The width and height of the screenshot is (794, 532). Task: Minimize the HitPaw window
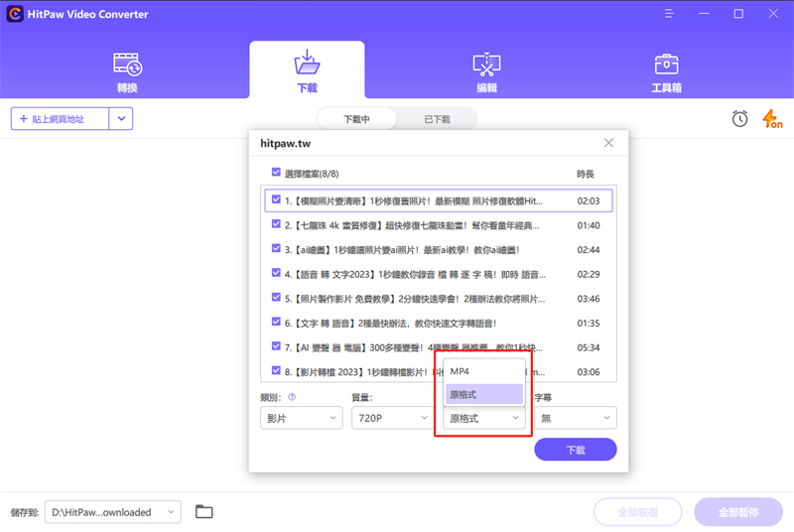click(x=704, y=14)
